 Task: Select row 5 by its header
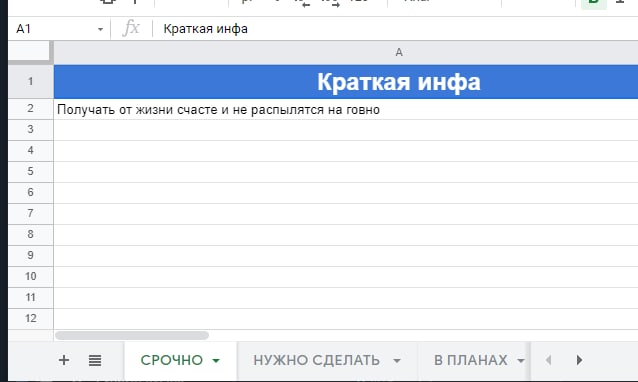(x=31, y=172)
